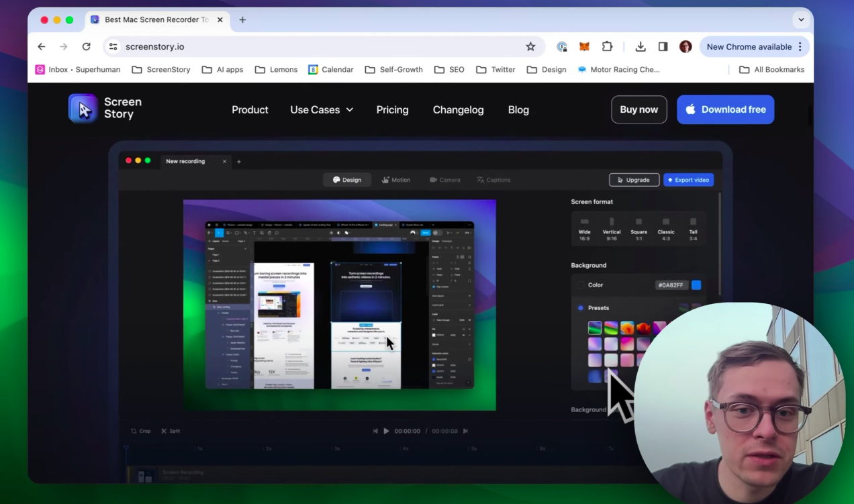Open the Pricing page

[x=392, y=110]
